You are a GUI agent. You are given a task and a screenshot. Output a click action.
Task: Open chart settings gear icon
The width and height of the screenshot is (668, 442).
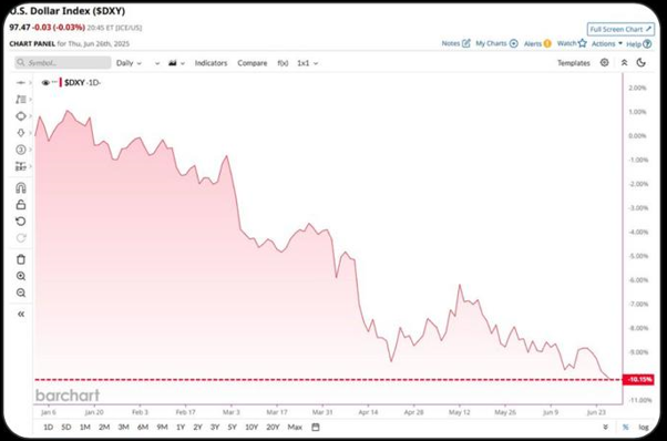[604, 63]
